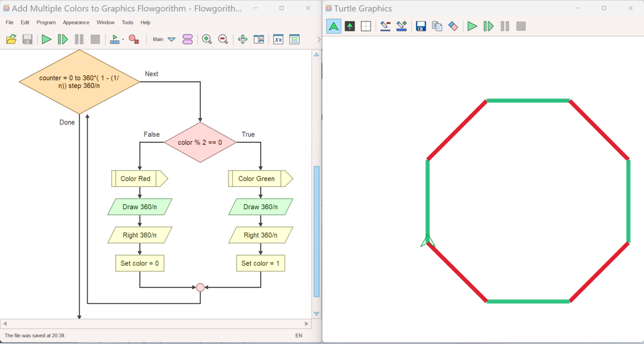Toggle grid display in Turtle Graphics
Viewport: 644px width, 344px height.
366,26
